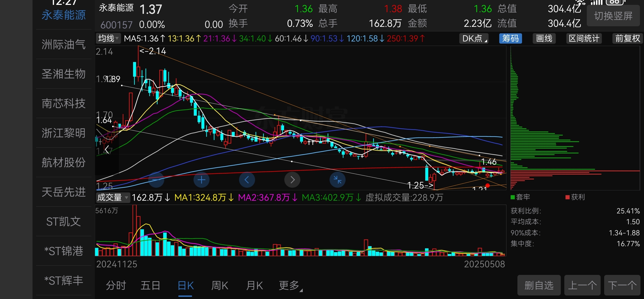Switch to the 周K weekly tab
The height and width of the screenshot is (299, 644).
(220, 285)
